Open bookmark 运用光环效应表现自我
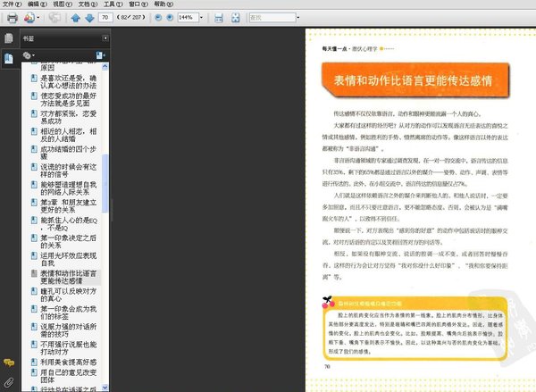Image resolution: width=536 pixels, height=392 pixels. (x=69, y=259)
